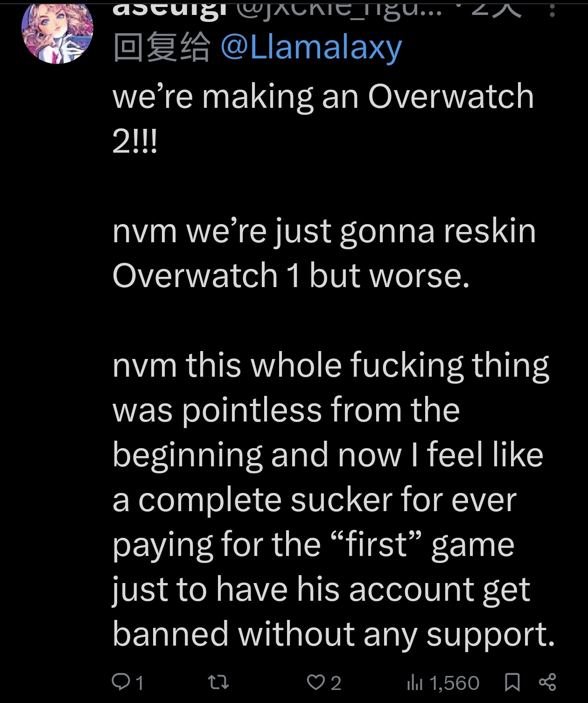Screen dimensions: 588x703
Task: Tap the 1,560 views count
Action: coord(455,683)
